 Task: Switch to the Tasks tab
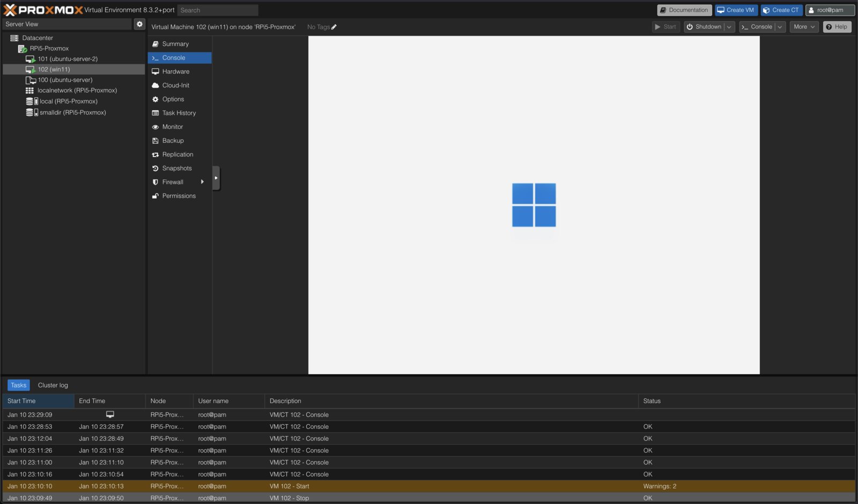click(x=18, y=386)
